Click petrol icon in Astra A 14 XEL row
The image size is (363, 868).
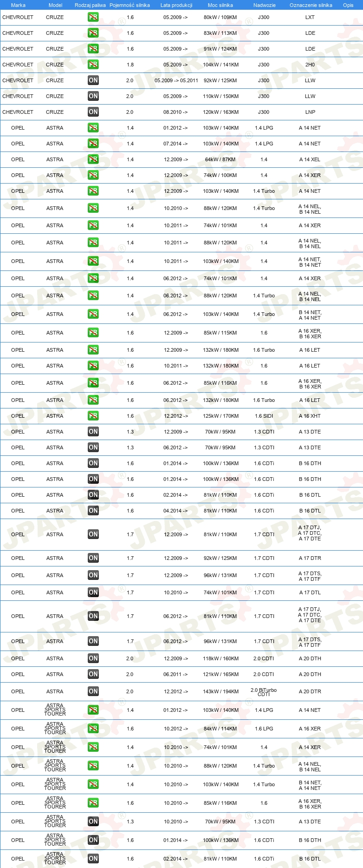93,159
